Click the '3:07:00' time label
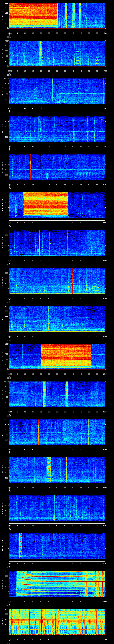This screenshot has width=114, height=644. (9, 109)
